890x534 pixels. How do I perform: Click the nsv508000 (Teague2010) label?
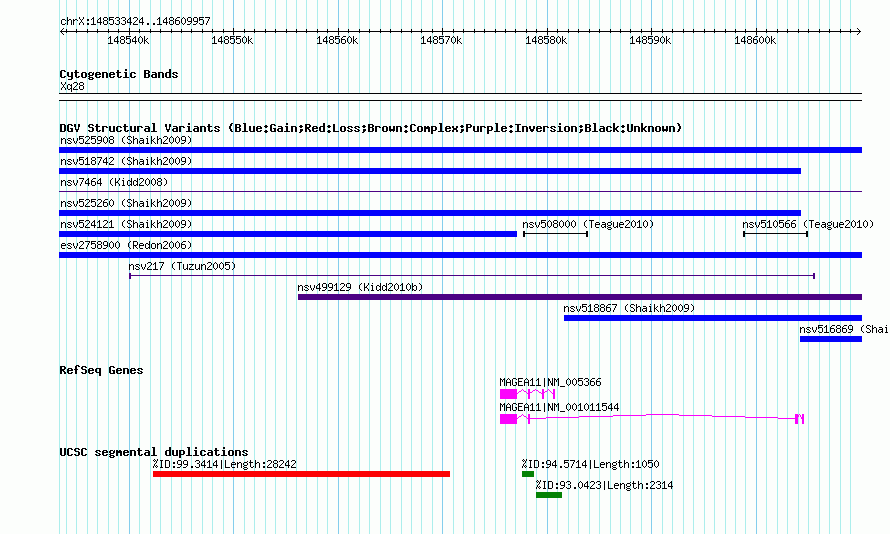point(588,224)
